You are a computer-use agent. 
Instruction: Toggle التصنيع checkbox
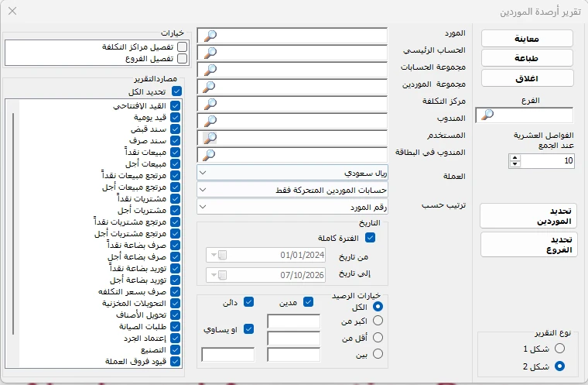click(175, 350)
